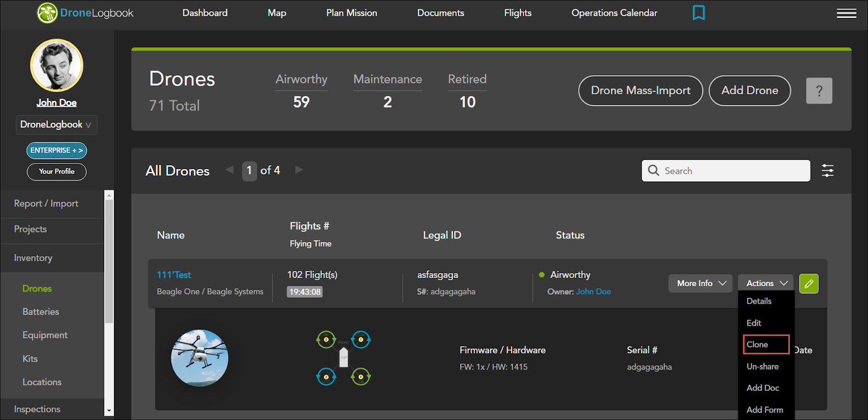This screenshot has height=420, width=868.
Task: Open Documents in top navigation
Action: point(441,13)
